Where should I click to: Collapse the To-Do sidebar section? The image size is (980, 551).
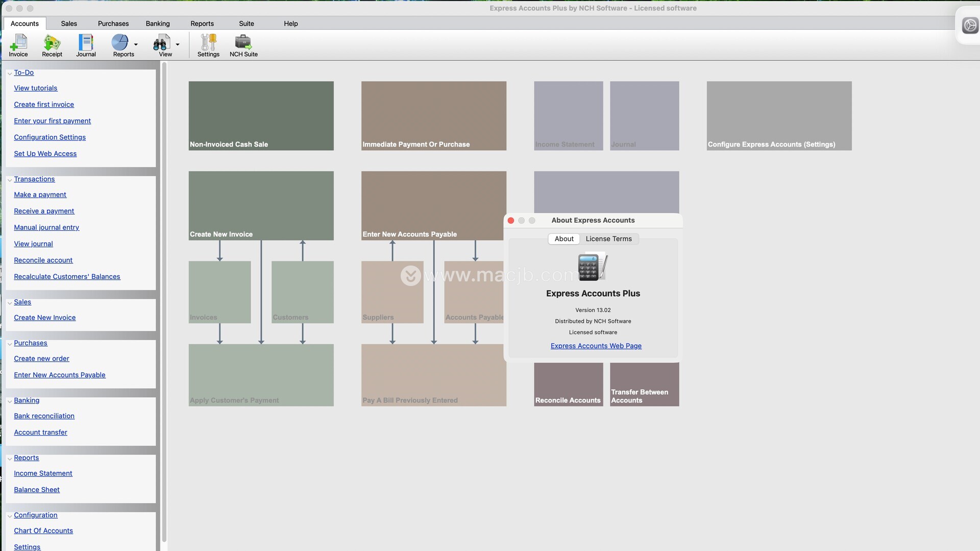click(x=10, y=74)
